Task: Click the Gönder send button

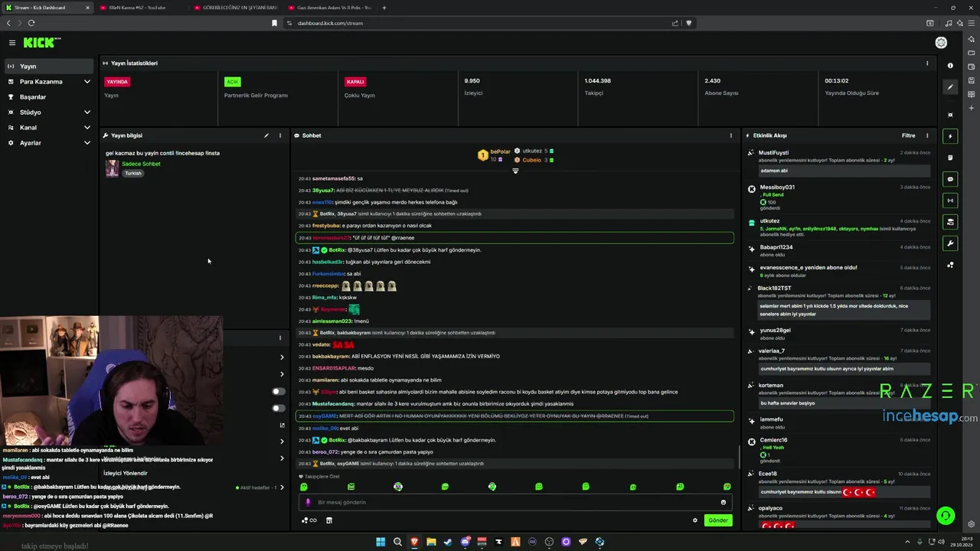Action: [718, 520]
